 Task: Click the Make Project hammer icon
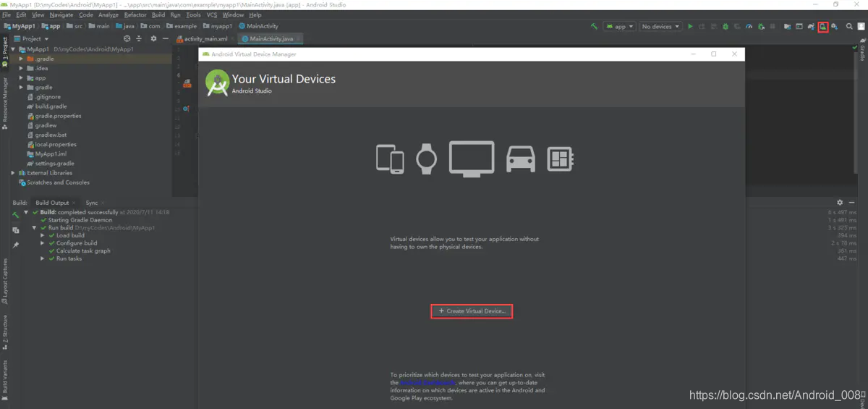point(594,27)
